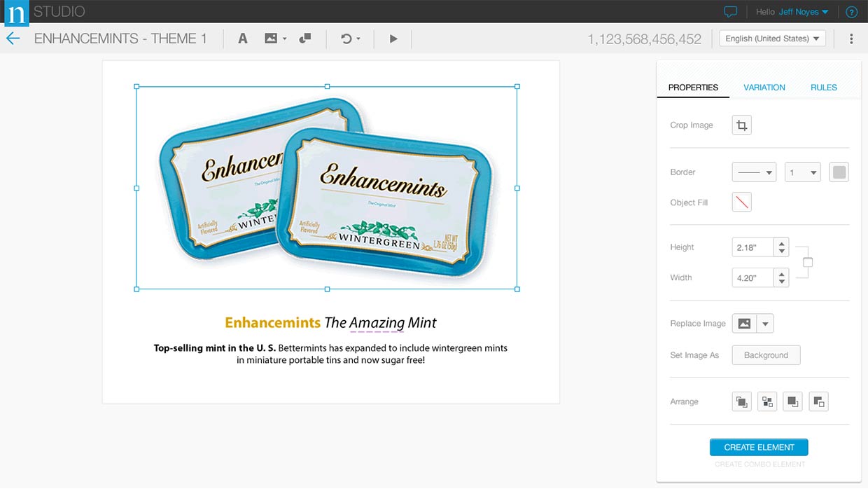Open the English (United States) language dropdown
The height and width of the screenshot is (489, 868).
[773, 39]
